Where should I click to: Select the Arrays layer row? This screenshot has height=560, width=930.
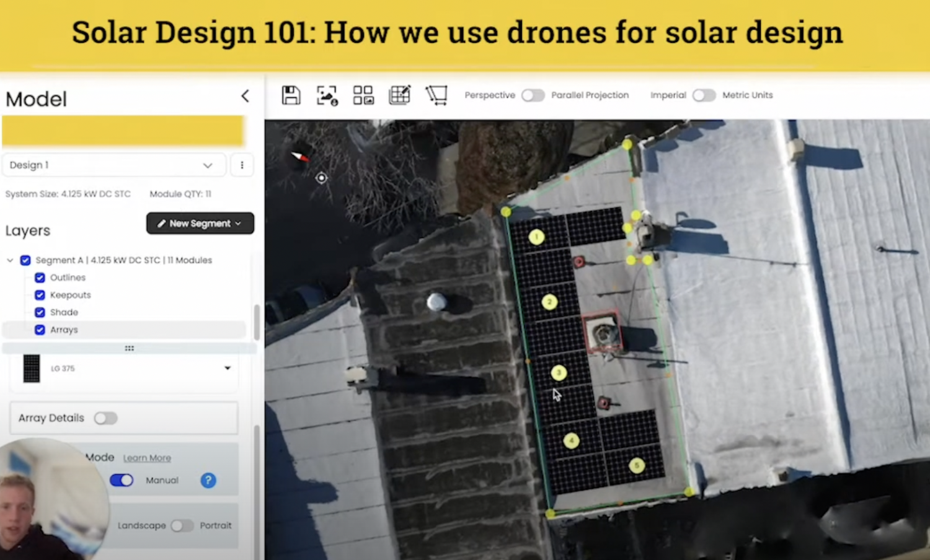[64, 330]
